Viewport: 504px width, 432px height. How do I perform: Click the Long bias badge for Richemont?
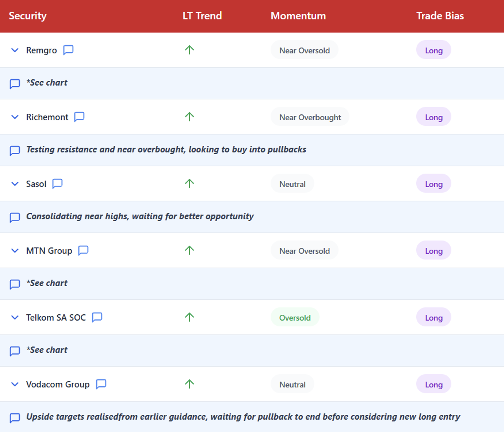click(x=434, y=117)
